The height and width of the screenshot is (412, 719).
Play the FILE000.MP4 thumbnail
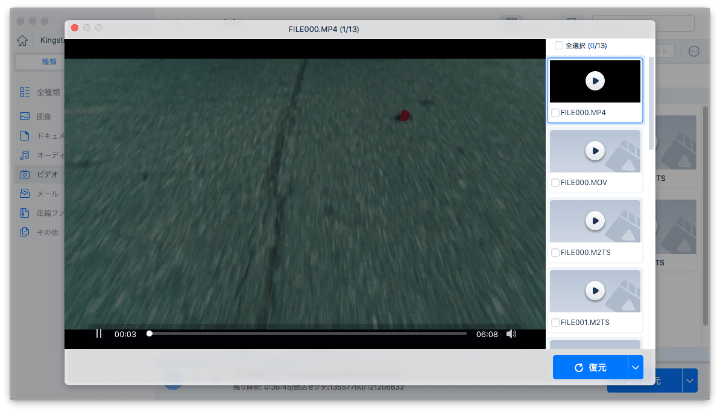pos(595,81)
